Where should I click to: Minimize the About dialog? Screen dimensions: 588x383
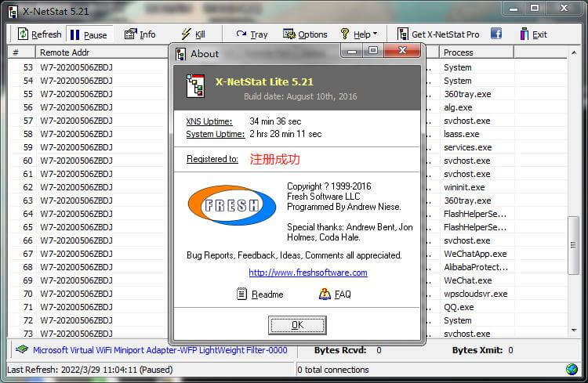click(x=352, y=51)
